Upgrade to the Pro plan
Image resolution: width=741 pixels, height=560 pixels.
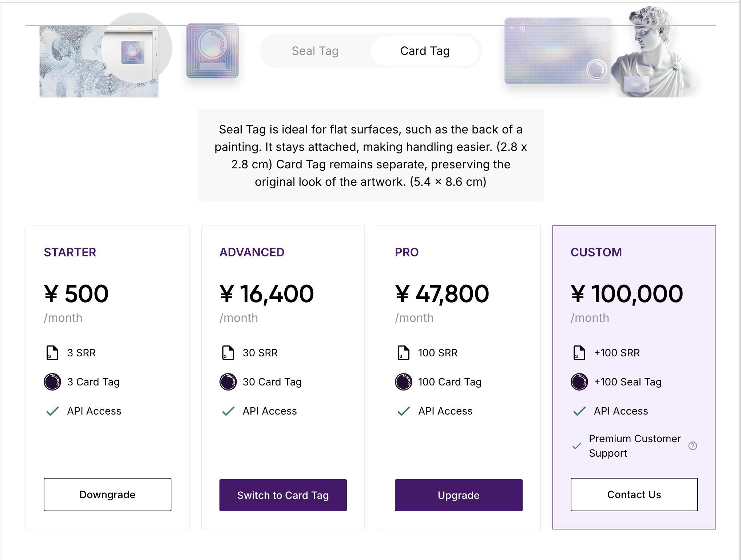[459, 495]
